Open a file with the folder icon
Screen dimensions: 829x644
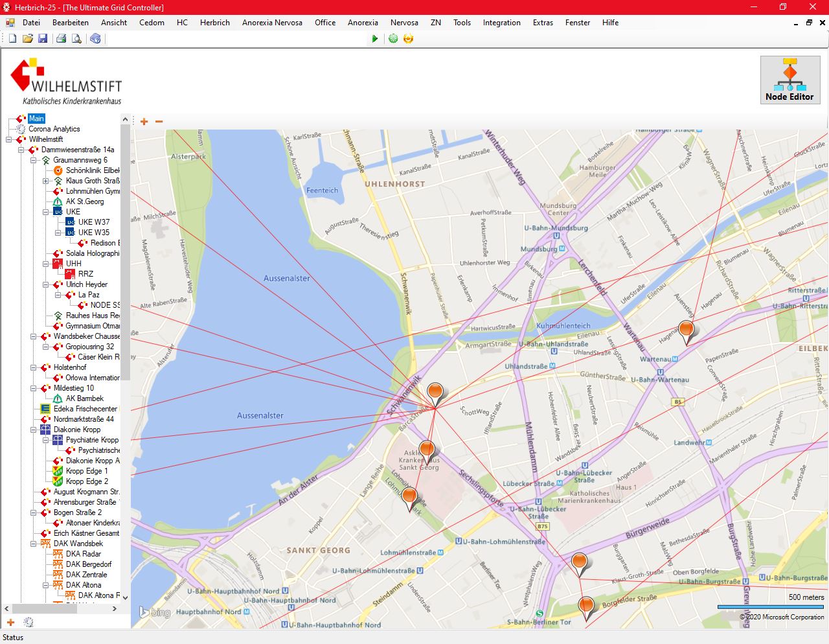tap(27, 39)
